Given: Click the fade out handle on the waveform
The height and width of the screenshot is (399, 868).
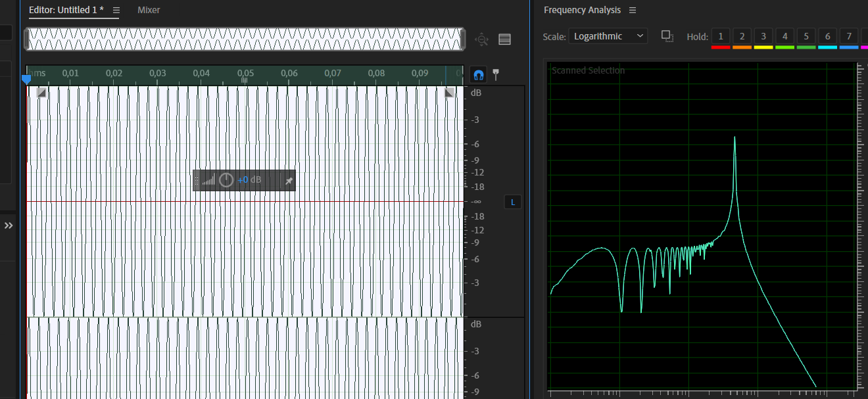Looking at the screenshot, I should (x=450, y=93).
